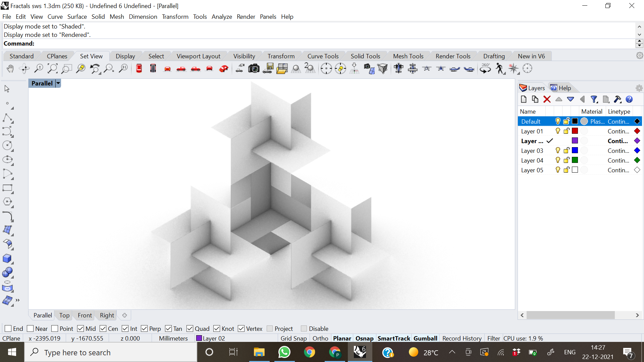The image size is (644, 362).
Task: Open the Surface menu
Action: point(77,16)
